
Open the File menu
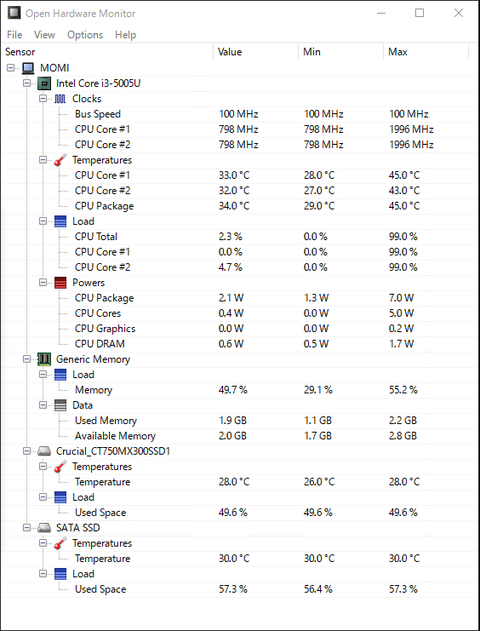(14, 35)
